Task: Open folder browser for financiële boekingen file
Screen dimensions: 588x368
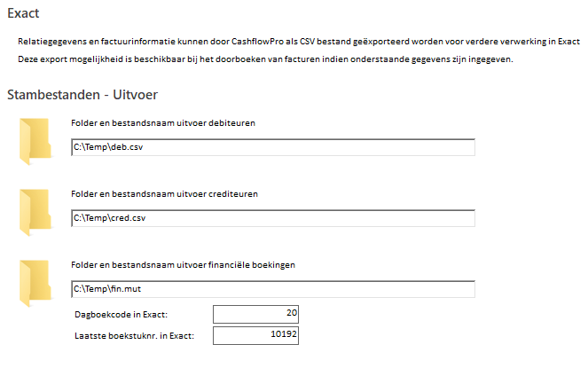Action: pyautogui.click(x=35, y=283)
